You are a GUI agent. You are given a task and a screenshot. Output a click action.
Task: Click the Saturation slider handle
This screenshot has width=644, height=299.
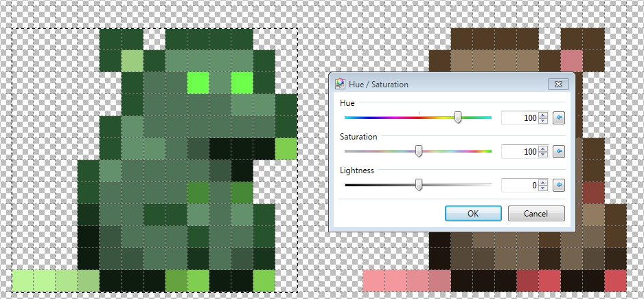(419, 151)
